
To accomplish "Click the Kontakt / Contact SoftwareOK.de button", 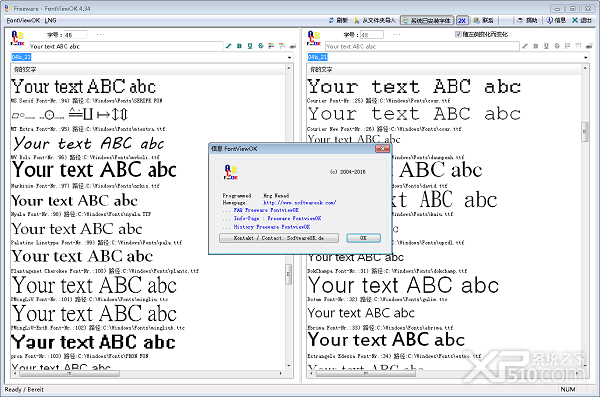I will pyautogui.click(x=279, y=238).
